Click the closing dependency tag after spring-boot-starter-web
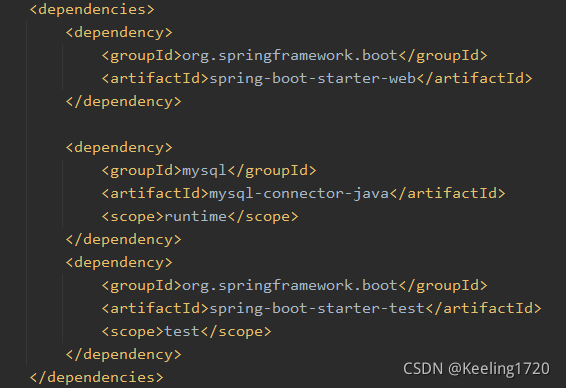566x388 pixels. pos(123,102)
